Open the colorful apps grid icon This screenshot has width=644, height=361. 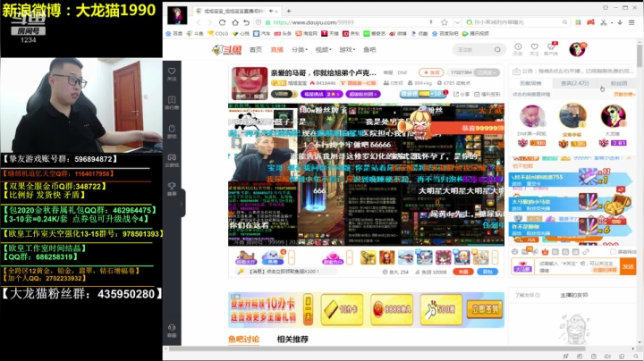pos(579,22)
